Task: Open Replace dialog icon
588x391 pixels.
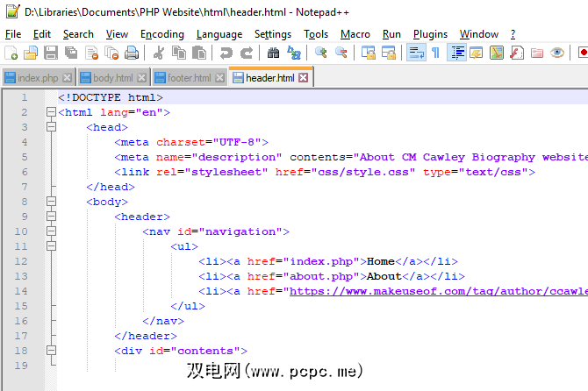Action: coord(294,53)
